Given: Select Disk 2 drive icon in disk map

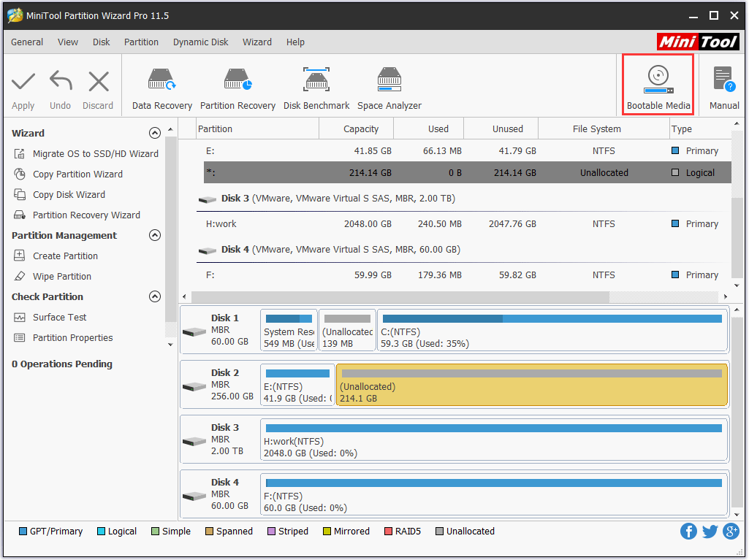Looking at the screenshot, I should click(194, 386).
